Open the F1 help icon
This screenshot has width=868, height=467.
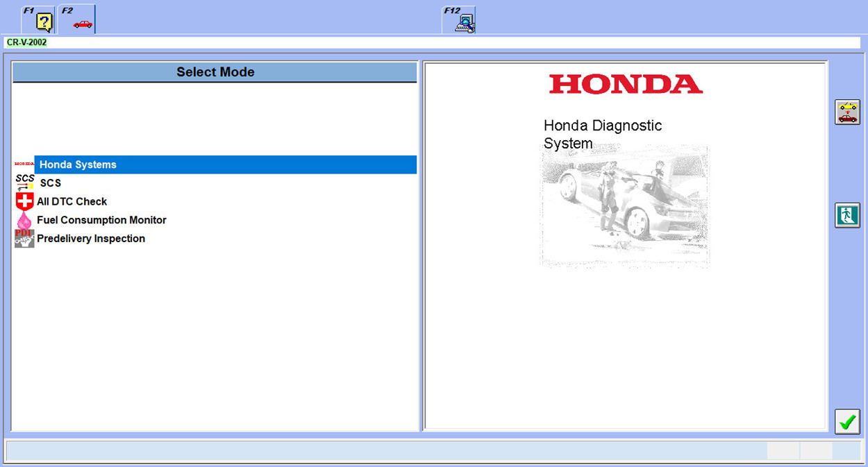point(38,19)
